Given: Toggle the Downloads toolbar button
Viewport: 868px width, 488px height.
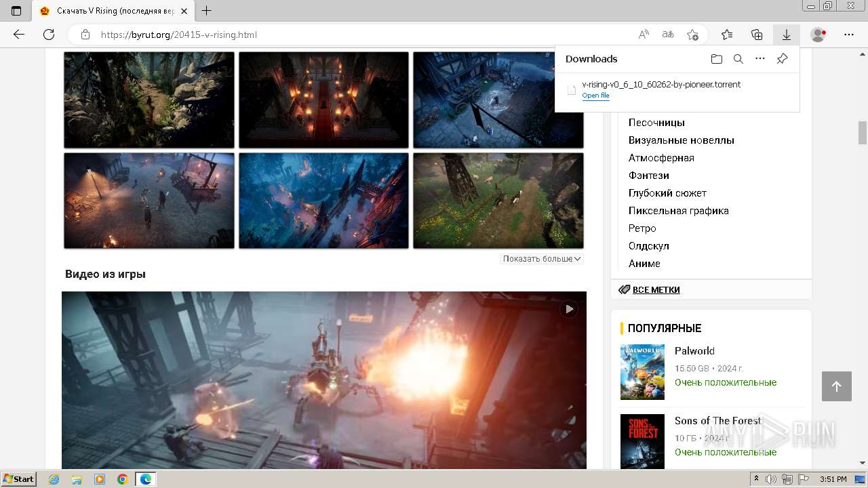Looking at the screenshot, I should (x=786, y=35).
